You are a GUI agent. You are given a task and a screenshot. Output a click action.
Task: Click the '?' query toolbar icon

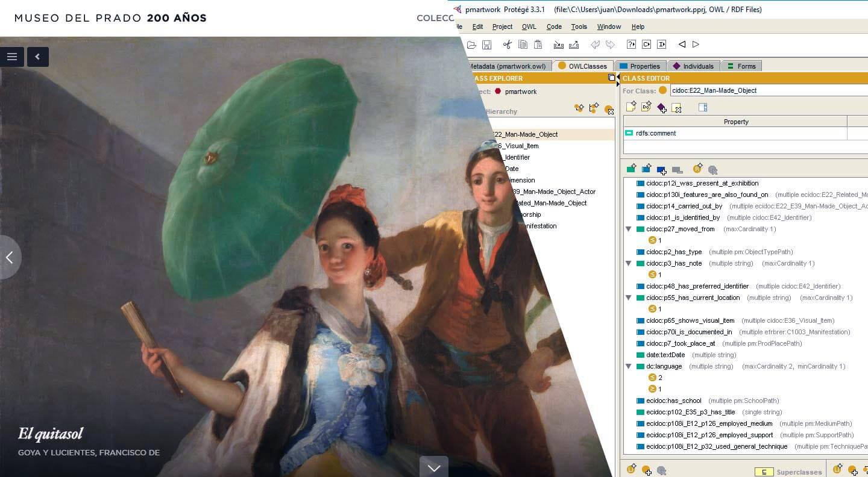pos(631,45)
